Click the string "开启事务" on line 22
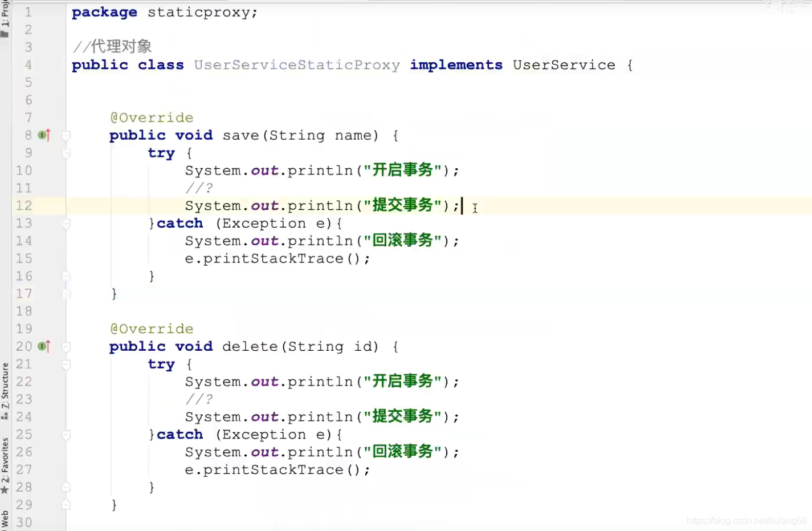This screenshot has height=531, width=812. coord(403,382)
